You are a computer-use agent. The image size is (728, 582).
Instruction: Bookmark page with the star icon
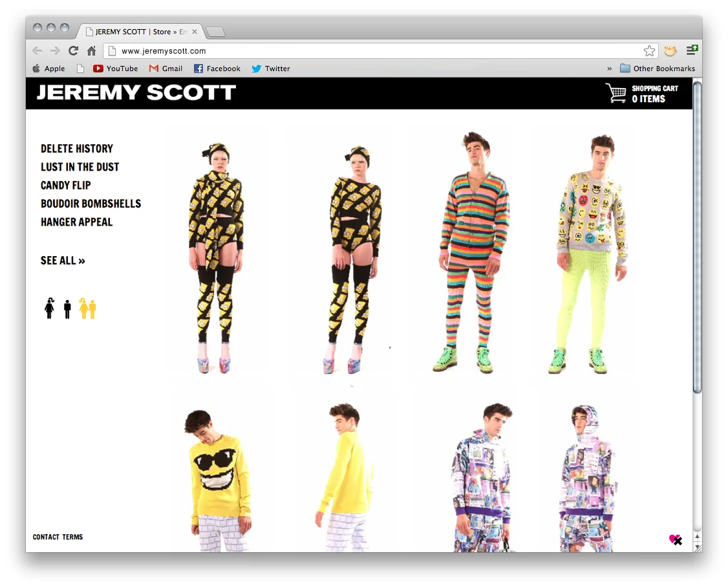tap(650, 50)
